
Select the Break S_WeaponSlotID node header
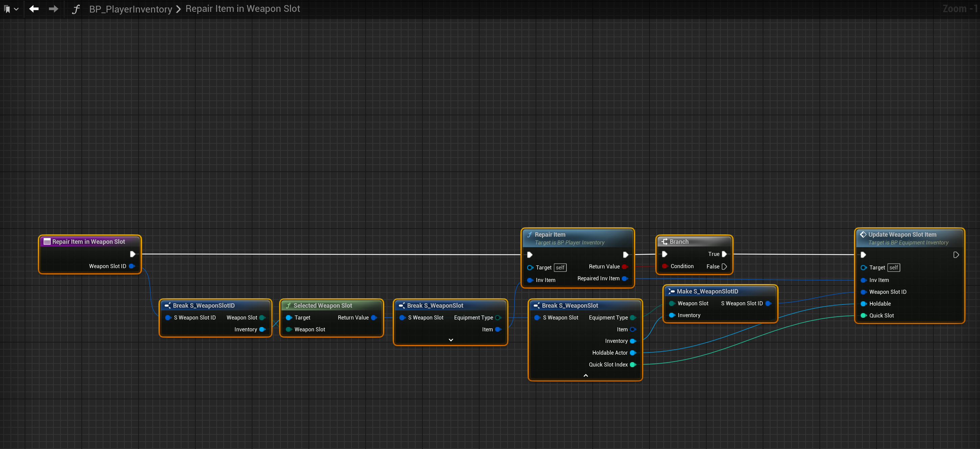coord(203,305)
